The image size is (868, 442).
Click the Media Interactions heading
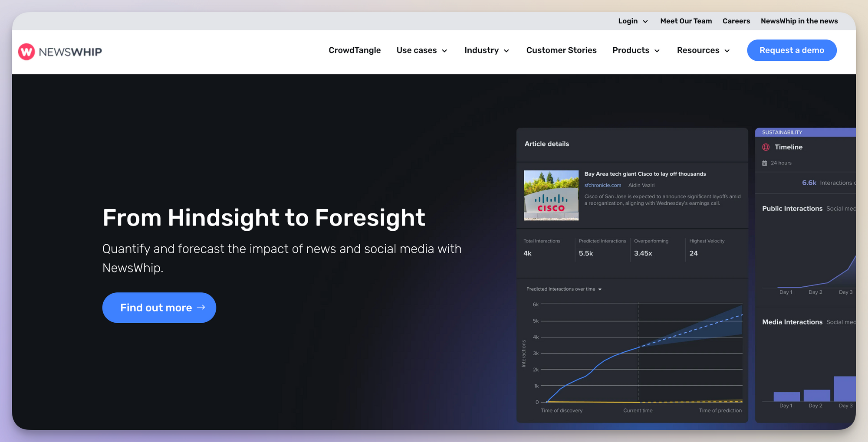[x=792, y=322]
